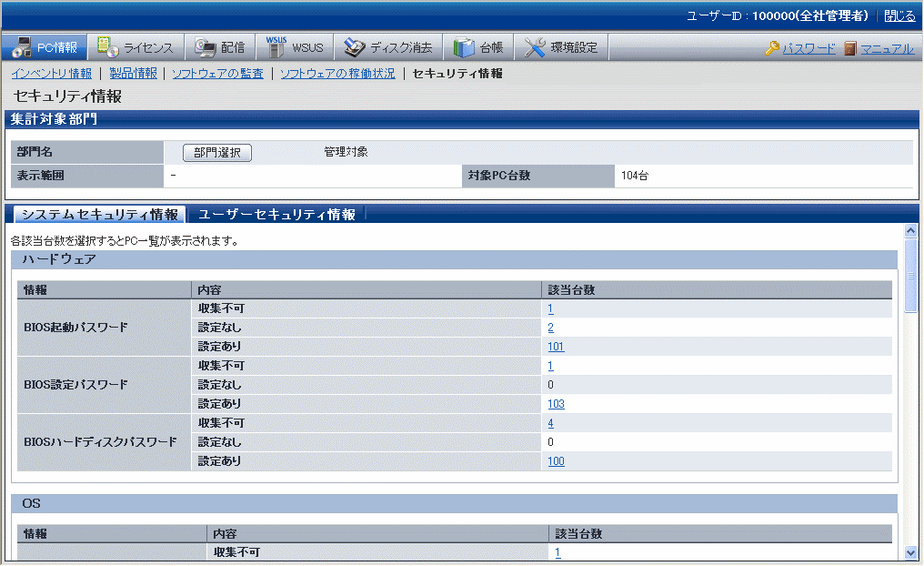
Task: Click the scrollbar down arrow
Action: 911,553
